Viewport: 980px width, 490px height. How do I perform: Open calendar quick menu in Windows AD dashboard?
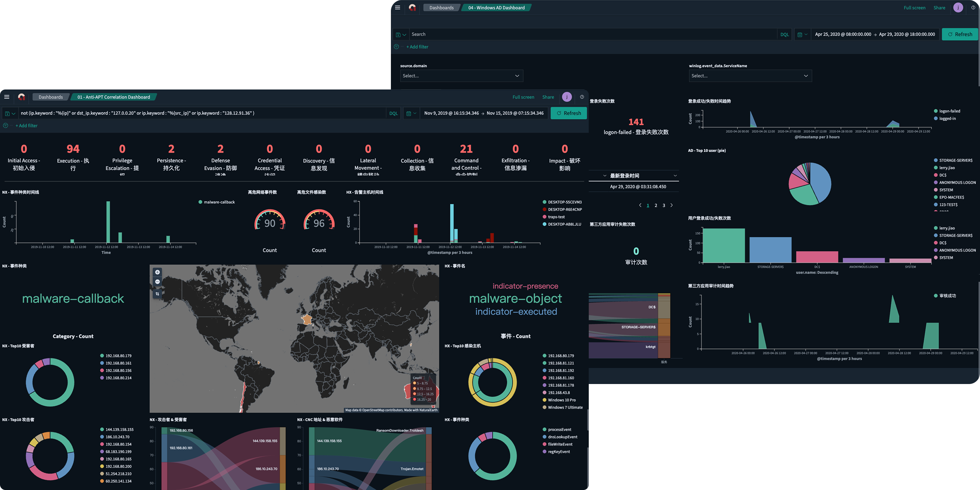802,34
